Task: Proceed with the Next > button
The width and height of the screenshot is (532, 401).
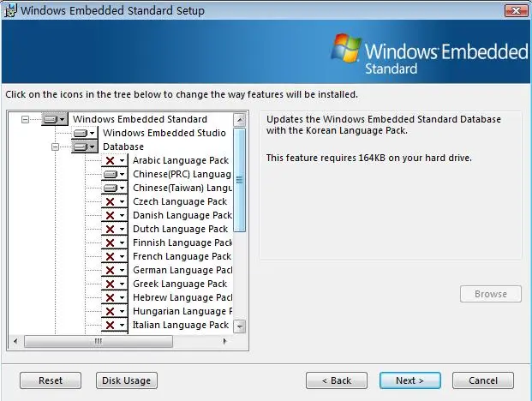Action: 409,380
